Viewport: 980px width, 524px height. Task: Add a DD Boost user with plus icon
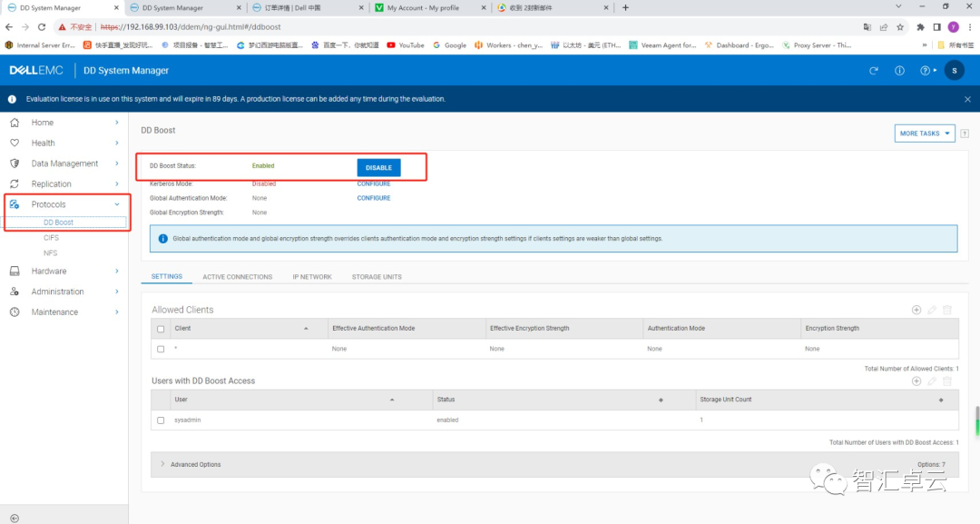(916, 381)
